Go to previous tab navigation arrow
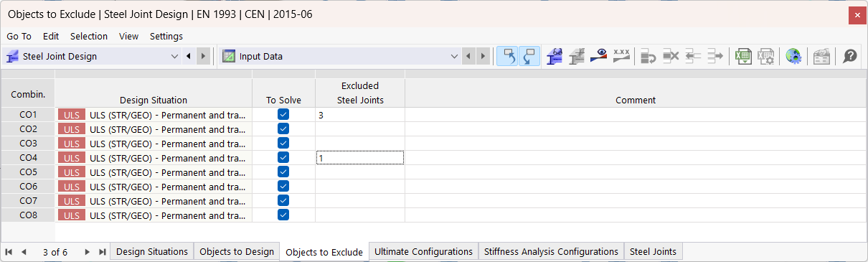 pyautogui.click(x=24, y=252)
